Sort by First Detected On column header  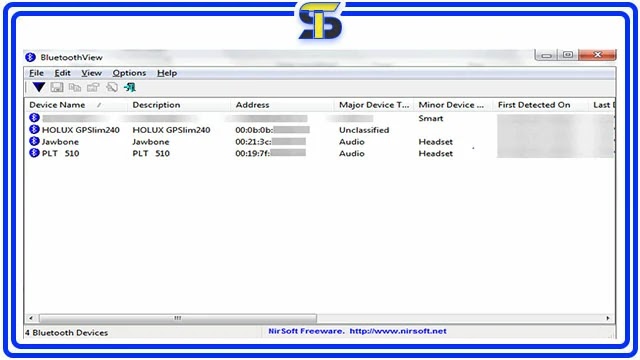pos(540,105)
